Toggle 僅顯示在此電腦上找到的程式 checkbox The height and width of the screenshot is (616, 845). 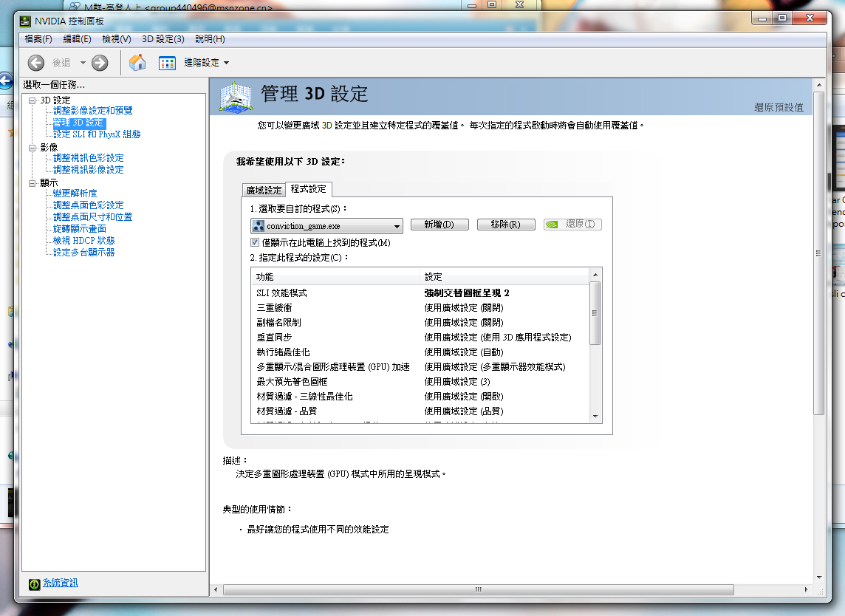[x=255, y=242]
